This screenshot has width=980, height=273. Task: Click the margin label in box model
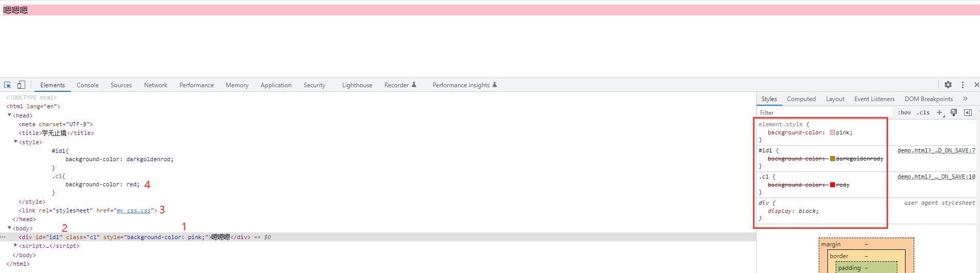[831, 244]
